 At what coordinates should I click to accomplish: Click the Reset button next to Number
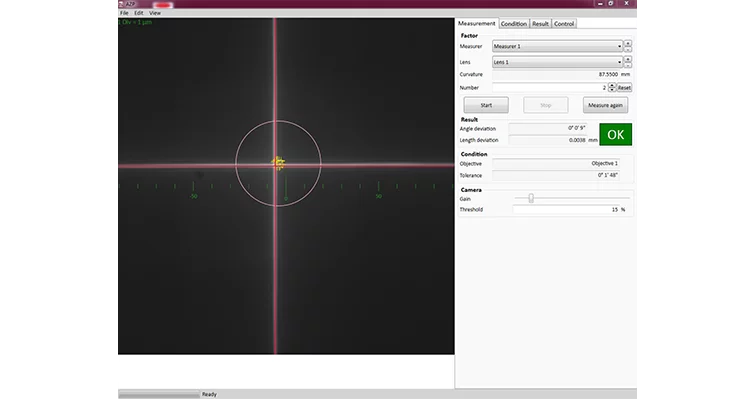(x=624, y=88)
